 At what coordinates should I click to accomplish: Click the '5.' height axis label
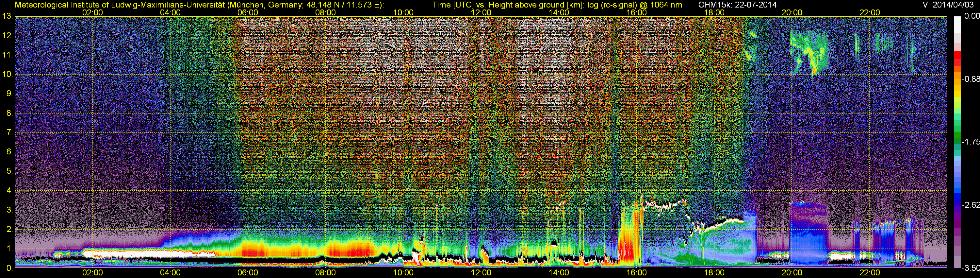click(9, 171)
